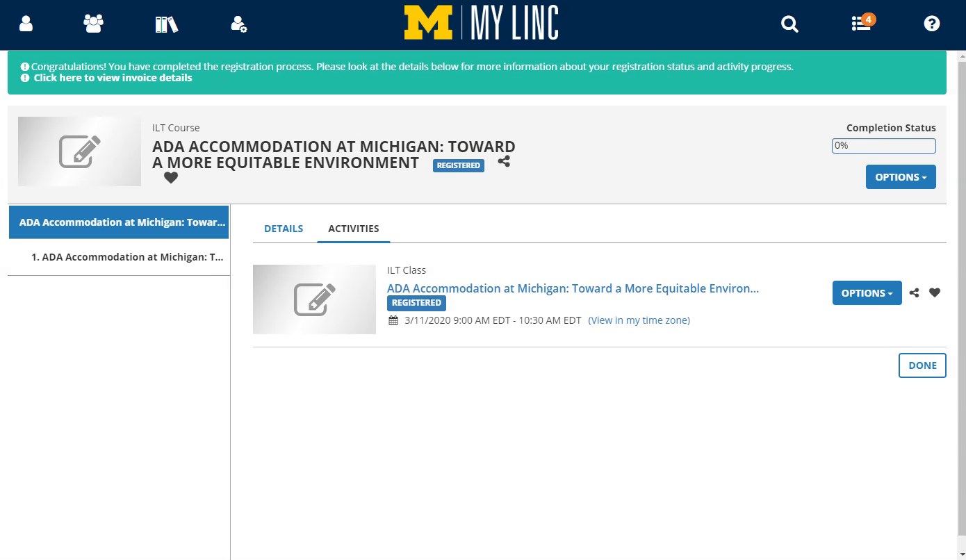The height and width of the screenshot is (560, 966).
Task: Switch to the Details tab
Action: click(284, 228)
